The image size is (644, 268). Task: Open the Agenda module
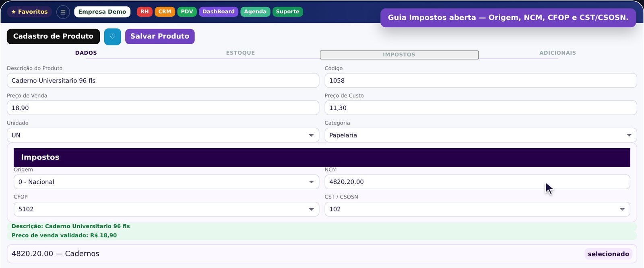click(x=255, y=12)
